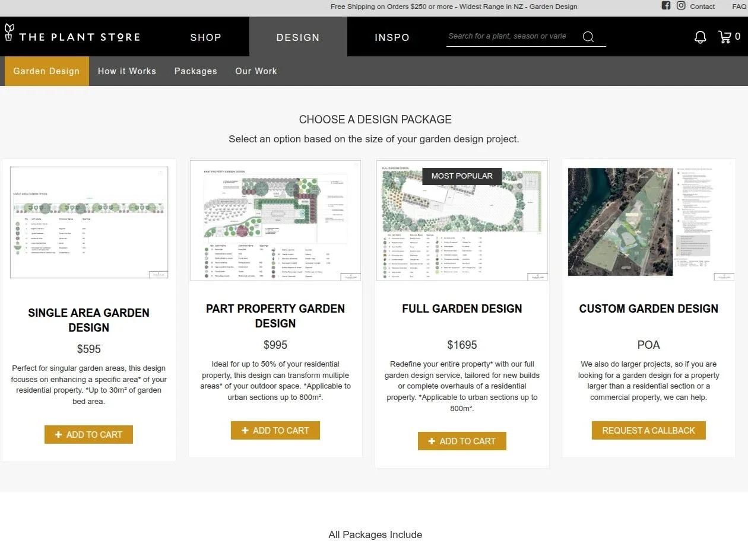Open the SHOP menu
The width and height of the screenshot is (748, 560).
click(x=205, y=37)
